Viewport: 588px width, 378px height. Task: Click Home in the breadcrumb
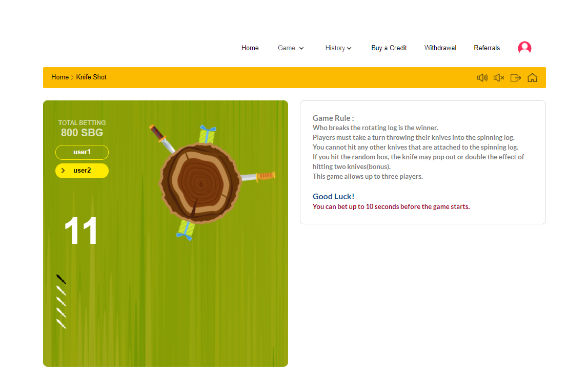[60, 77]
